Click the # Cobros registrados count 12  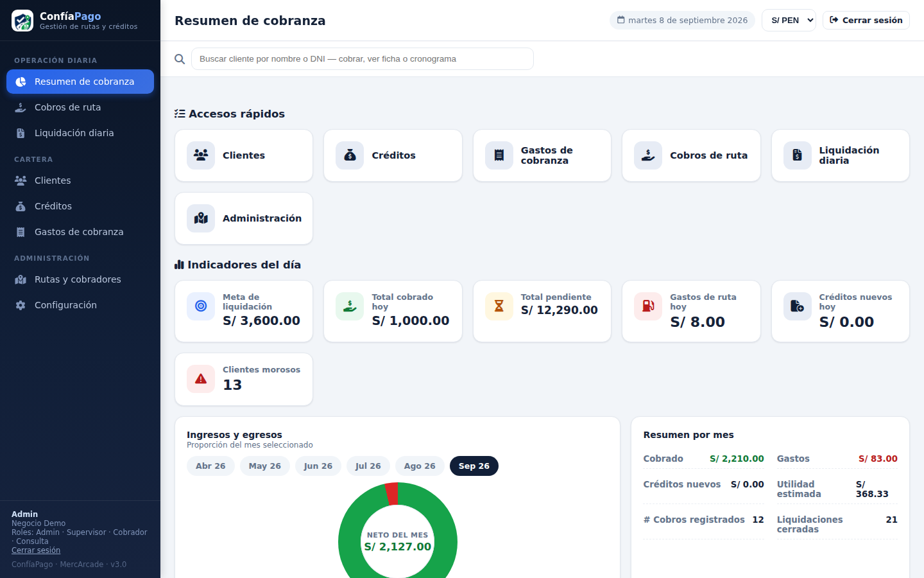[x=758, y=520]
